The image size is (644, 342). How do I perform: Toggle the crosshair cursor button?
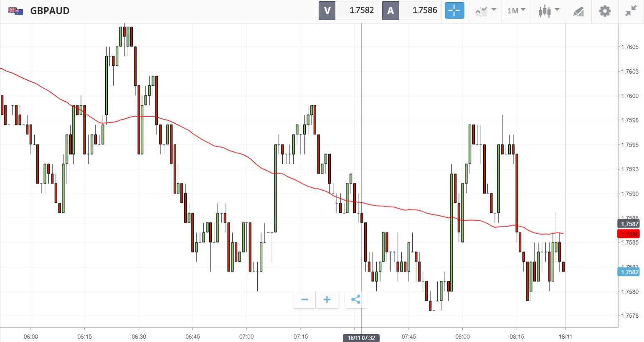point(454,11)
